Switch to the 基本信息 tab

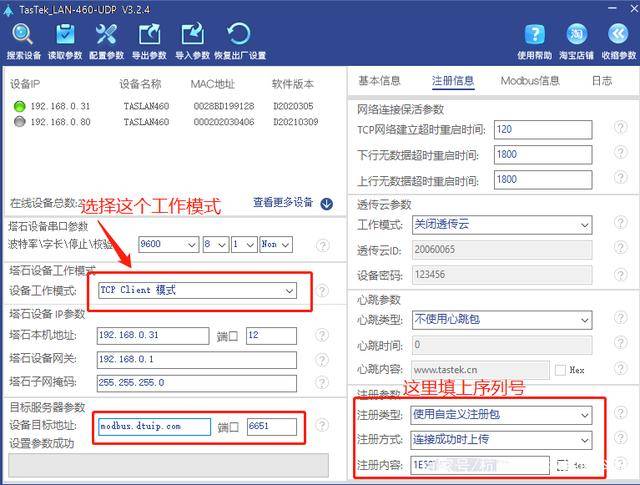(x=379, y=81)
